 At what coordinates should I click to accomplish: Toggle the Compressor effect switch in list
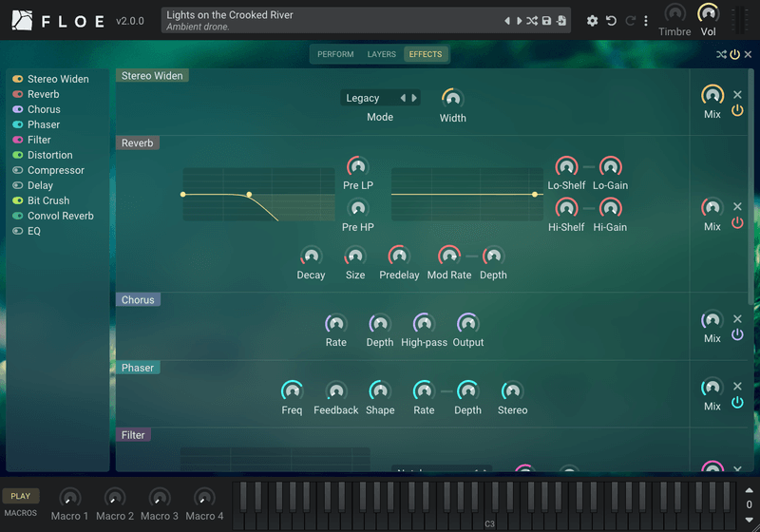pos(18,170)
